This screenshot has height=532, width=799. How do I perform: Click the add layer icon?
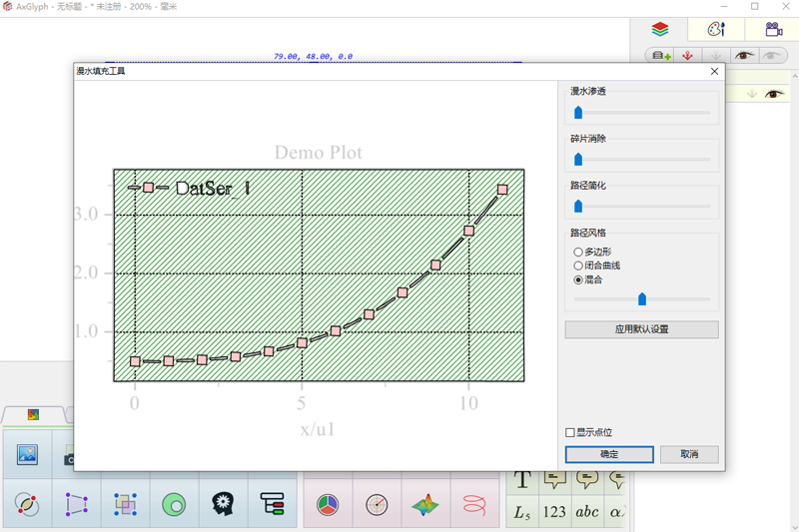[x=661, y=56]
